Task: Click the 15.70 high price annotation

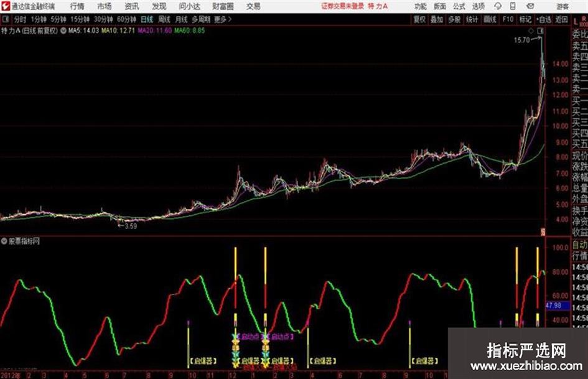Action: click(521, 40)
